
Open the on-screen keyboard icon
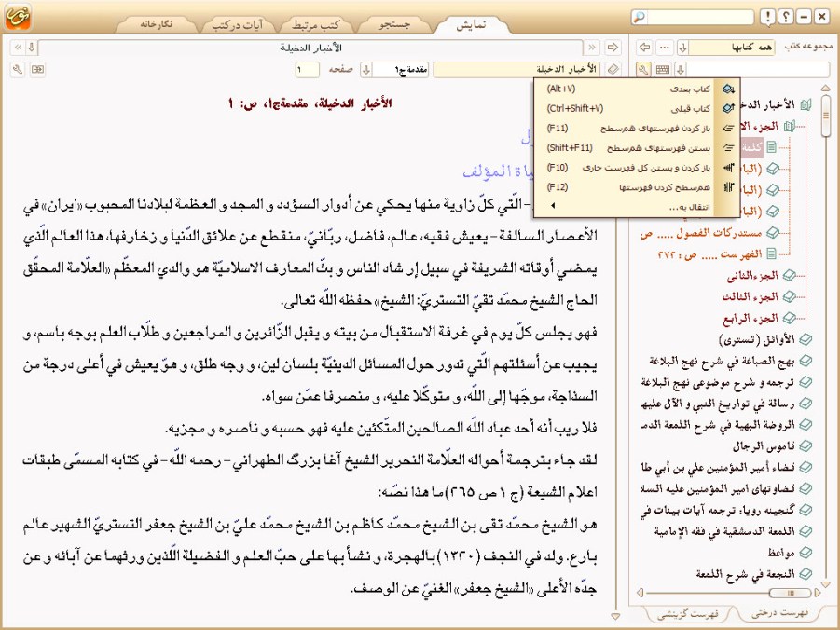663,69
